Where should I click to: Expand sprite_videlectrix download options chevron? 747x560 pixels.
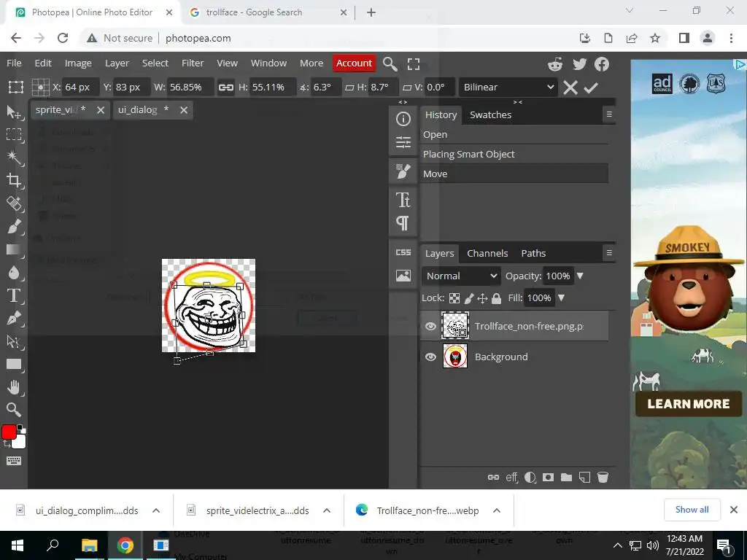pos(327,510)
